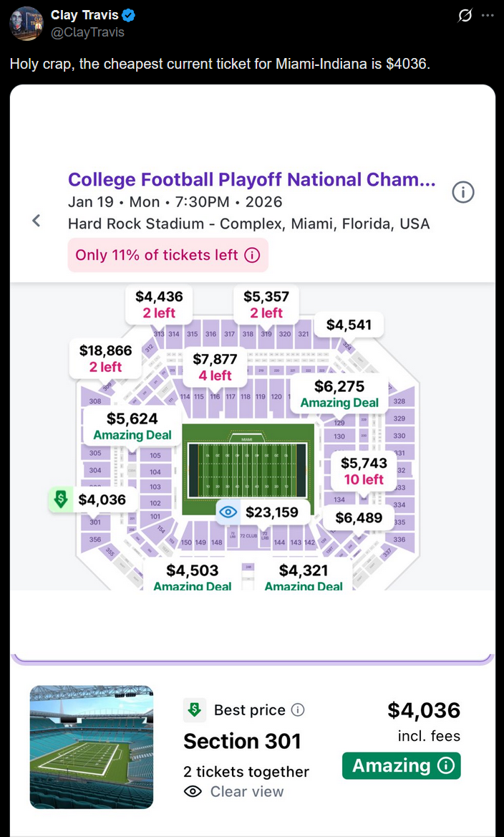
Task: Open the three-dot more options menu
Action: coord(488,16)
